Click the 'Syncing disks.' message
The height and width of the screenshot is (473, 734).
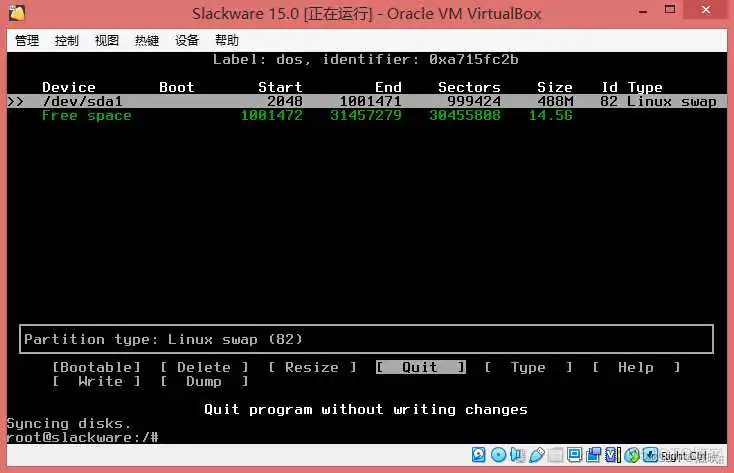point(69,423)
